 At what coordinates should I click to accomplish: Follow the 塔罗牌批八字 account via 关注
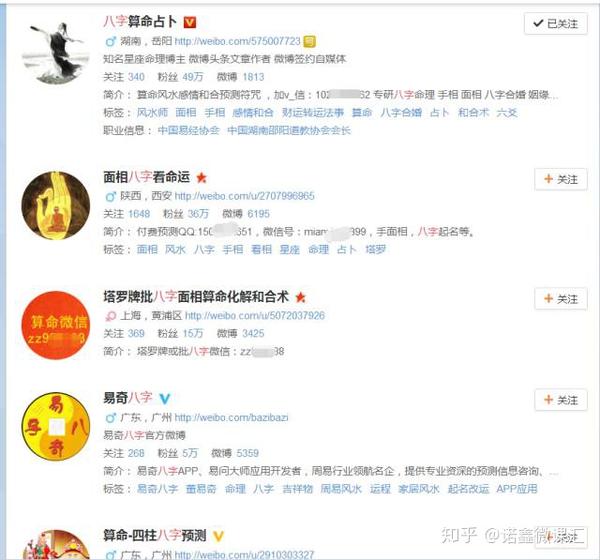561,299
